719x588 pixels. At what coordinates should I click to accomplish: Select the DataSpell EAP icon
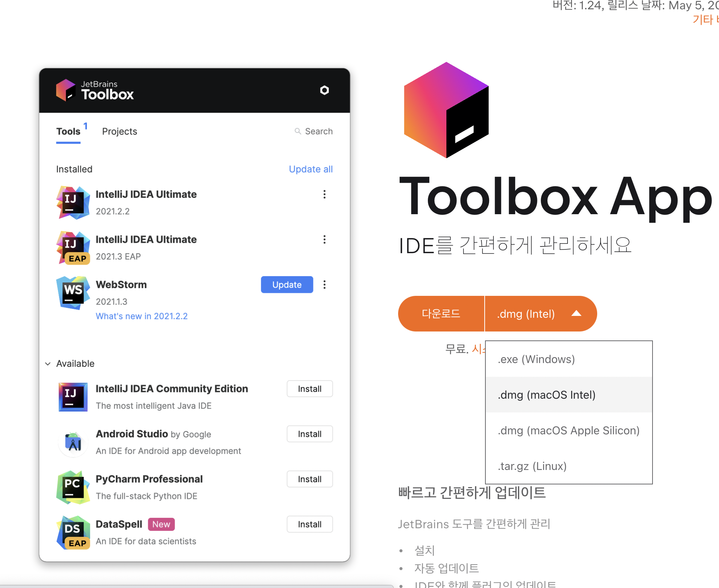[73, 532]
